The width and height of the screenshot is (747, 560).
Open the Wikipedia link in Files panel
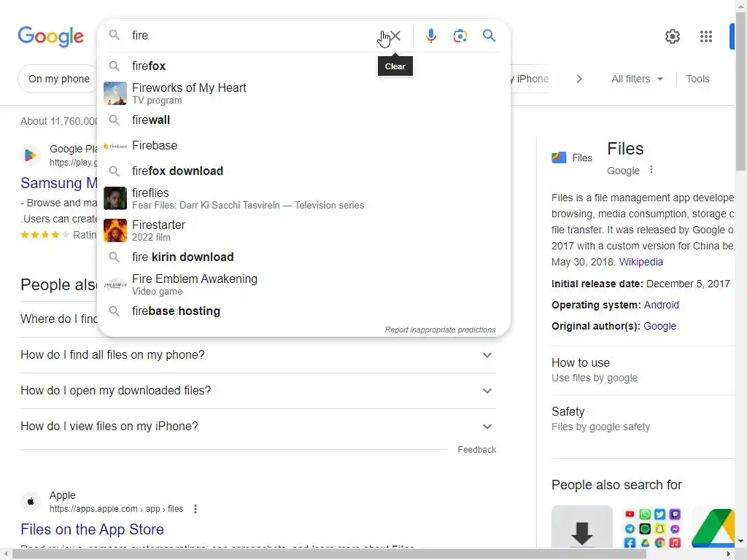[x=640, y=262]
